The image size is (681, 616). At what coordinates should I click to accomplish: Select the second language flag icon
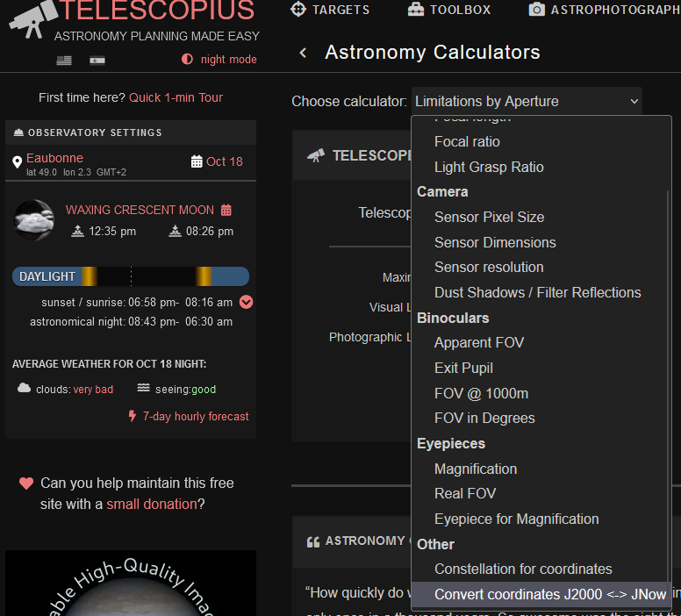(97, 60)
